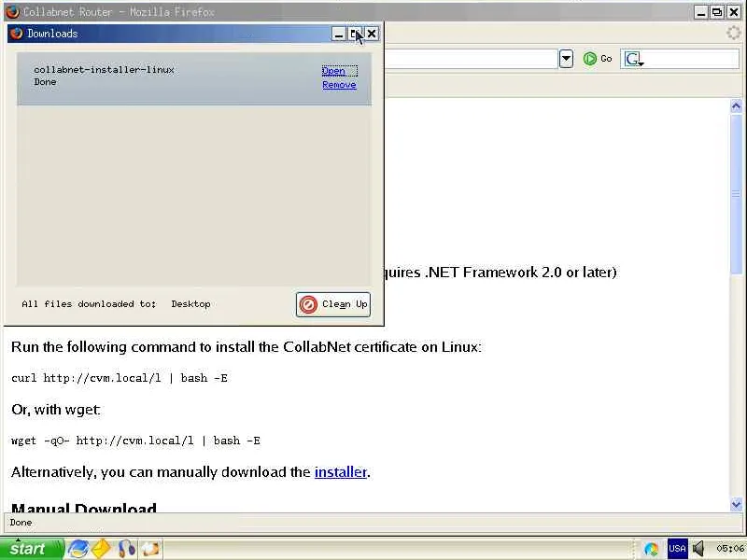Viewport: 747px width, 560px height.
Task: Click the Desktop download folder label
Action: [190, 304]
